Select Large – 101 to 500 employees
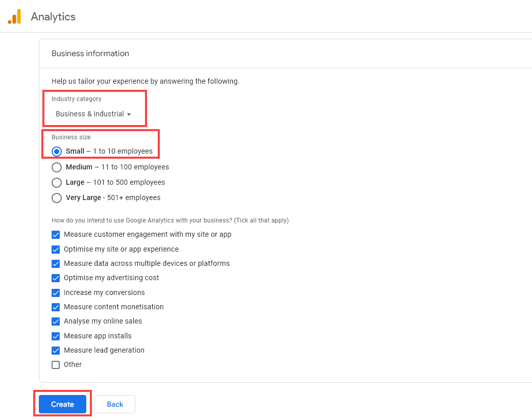 [56, 182]
